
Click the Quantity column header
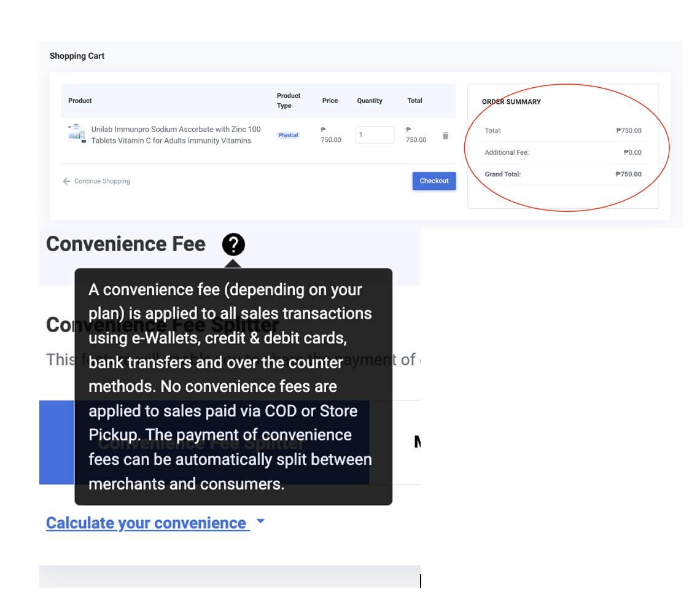370,101
